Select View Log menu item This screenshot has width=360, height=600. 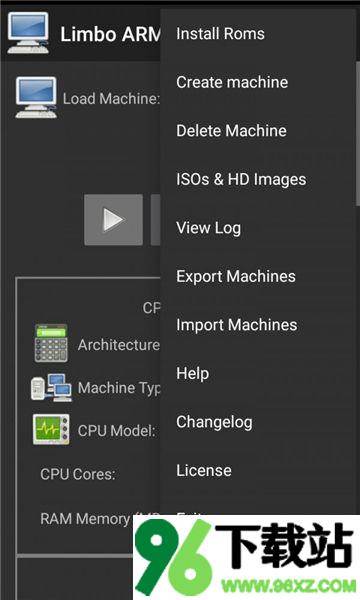tap(258, 228)
